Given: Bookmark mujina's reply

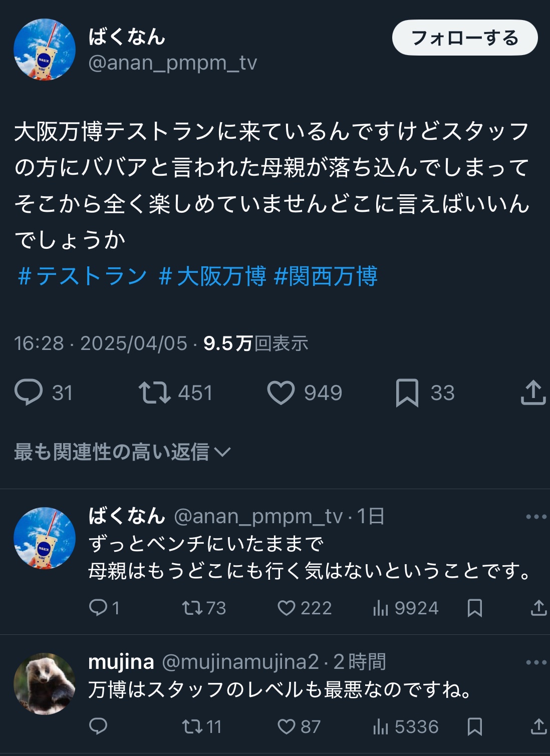Looking at the screenshot, I should coord(474,726).
